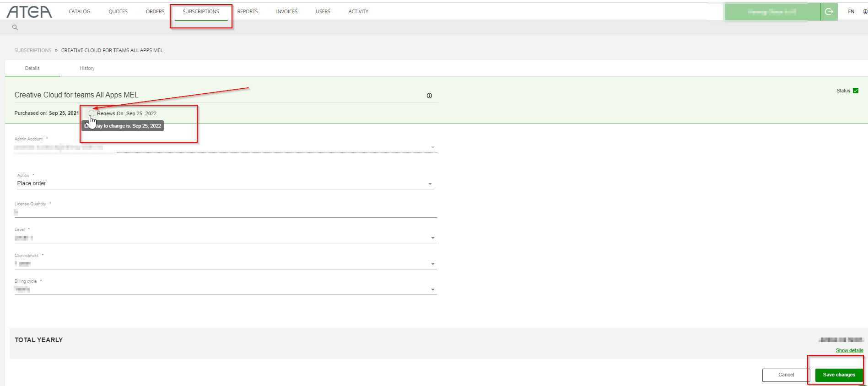Open the Level dropdown
The height and width of the screenshot is (386, 868).
click(226, 238)
